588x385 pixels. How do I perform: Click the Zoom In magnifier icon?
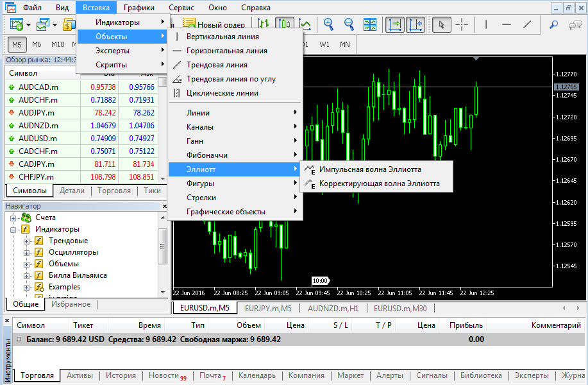point(328,24)
